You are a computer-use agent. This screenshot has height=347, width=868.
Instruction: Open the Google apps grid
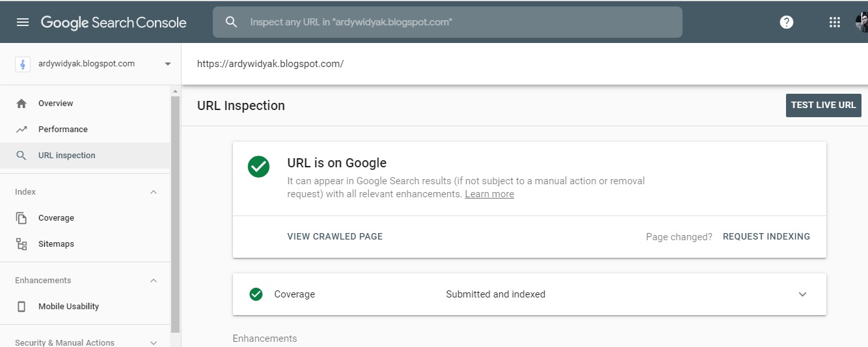click(835, 22)
